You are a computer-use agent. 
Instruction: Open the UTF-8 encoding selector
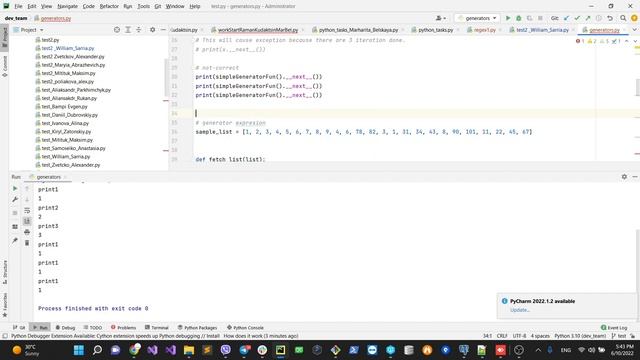519,336
